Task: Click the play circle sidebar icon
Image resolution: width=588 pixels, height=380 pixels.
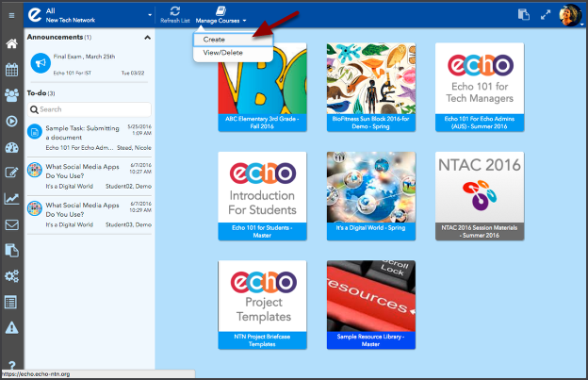Action: tap(11, 121)
